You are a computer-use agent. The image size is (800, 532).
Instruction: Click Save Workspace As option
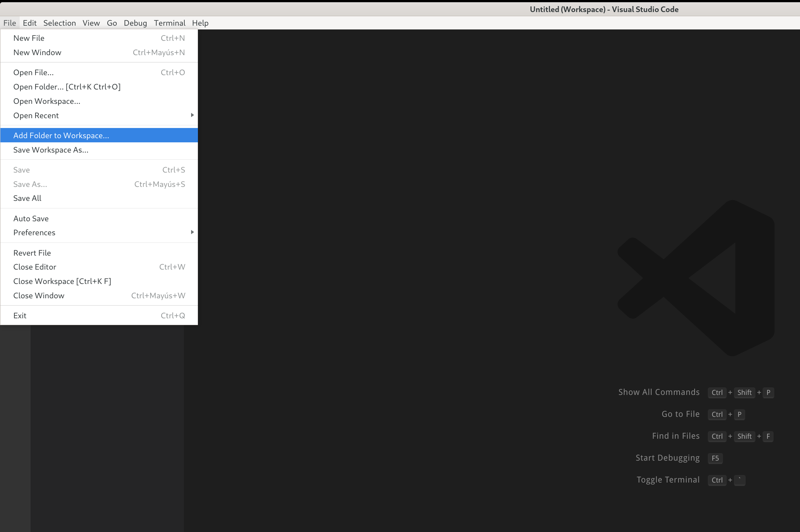click(x=51, y=150)
